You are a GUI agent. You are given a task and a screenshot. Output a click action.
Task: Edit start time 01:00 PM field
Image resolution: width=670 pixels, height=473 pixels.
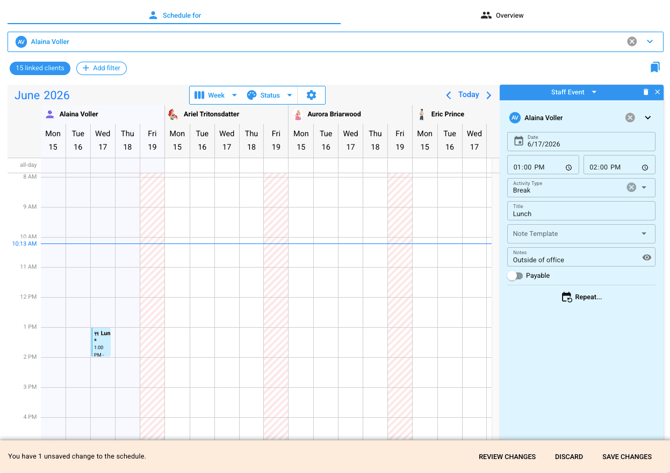(543, 165)
